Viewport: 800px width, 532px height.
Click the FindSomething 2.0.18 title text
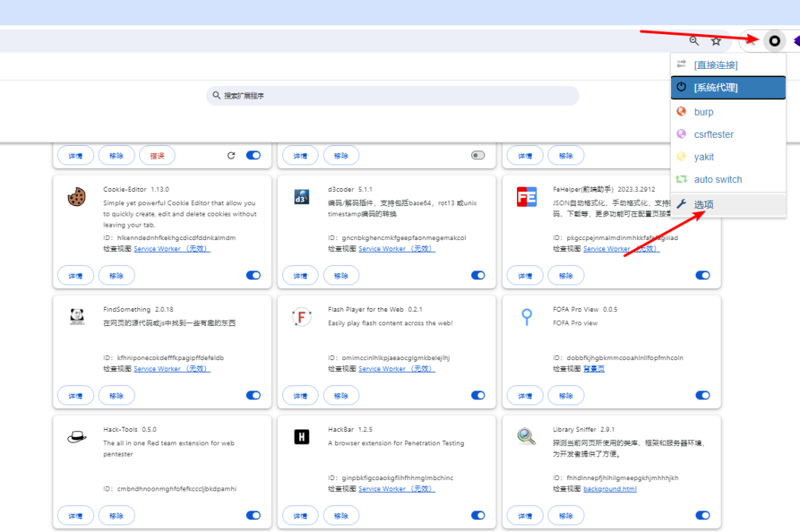tap(139, 310)
